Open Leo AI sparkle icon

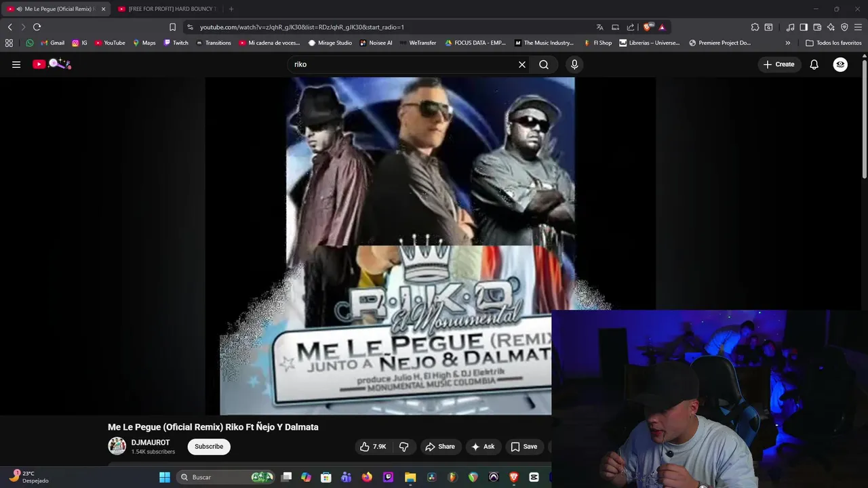click(831, 27)
